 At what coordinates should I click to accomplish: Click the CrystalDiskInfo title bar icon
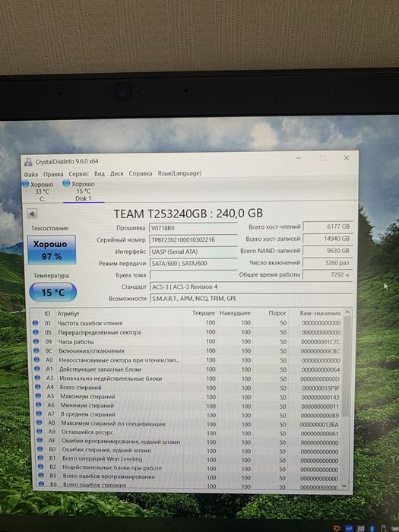click(29, 162)
